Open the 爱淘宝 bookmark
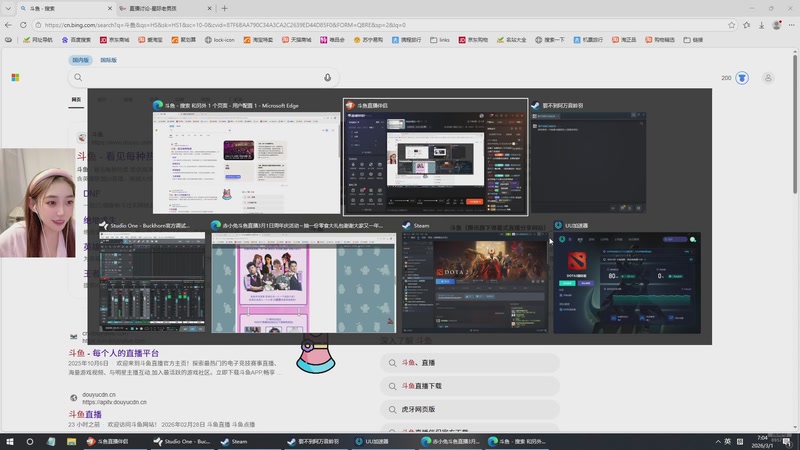The height and width of the screenshot is (450, 800). 150,40
